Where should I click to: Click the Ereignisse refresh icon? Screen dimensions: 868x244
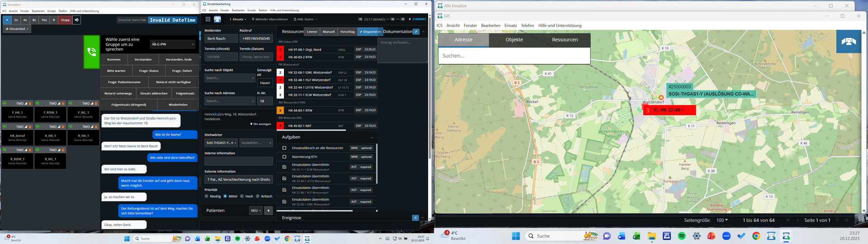415,218
